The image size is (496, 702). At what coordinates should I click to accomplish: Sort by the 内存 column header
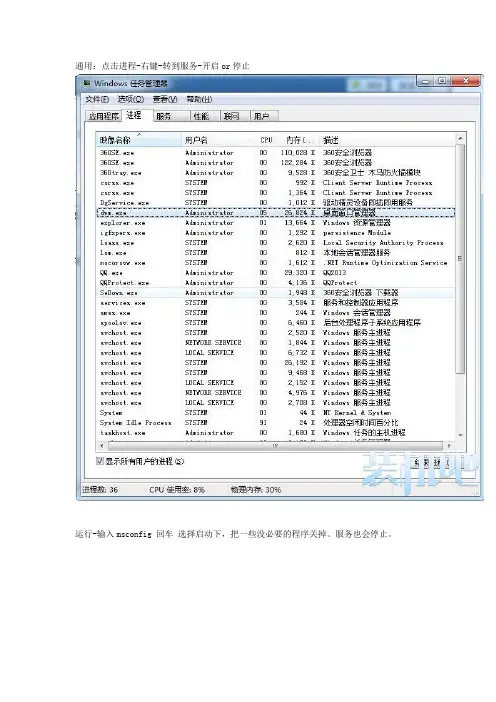298,140
